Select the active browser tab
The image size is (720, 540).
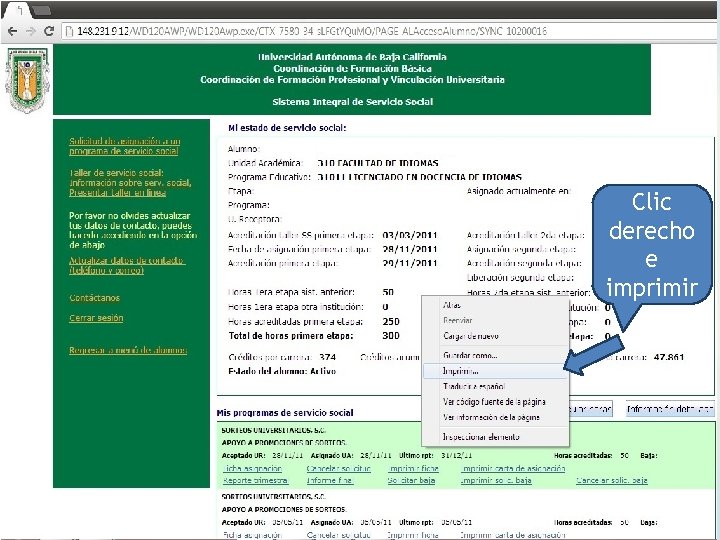pos(18,10)
